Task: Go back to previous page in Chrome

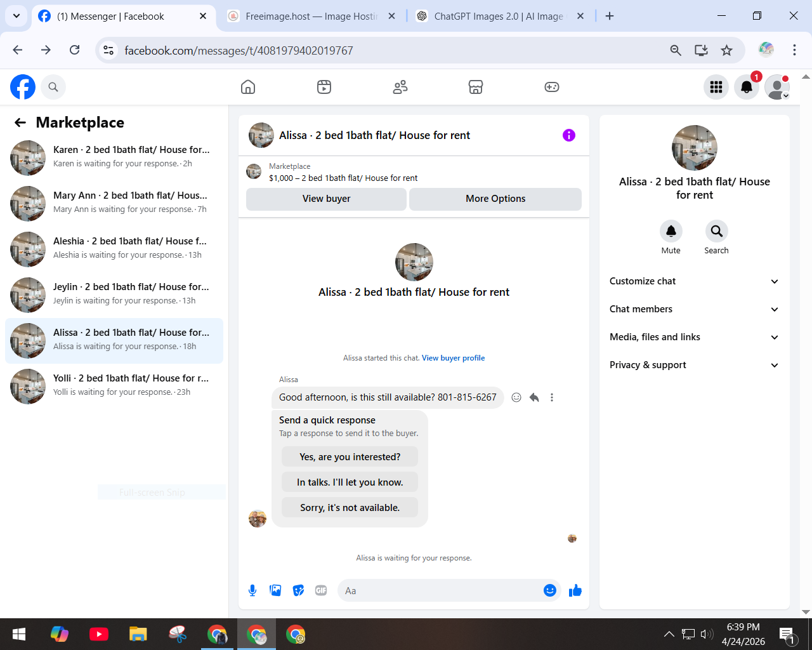Action: (18, 50)
